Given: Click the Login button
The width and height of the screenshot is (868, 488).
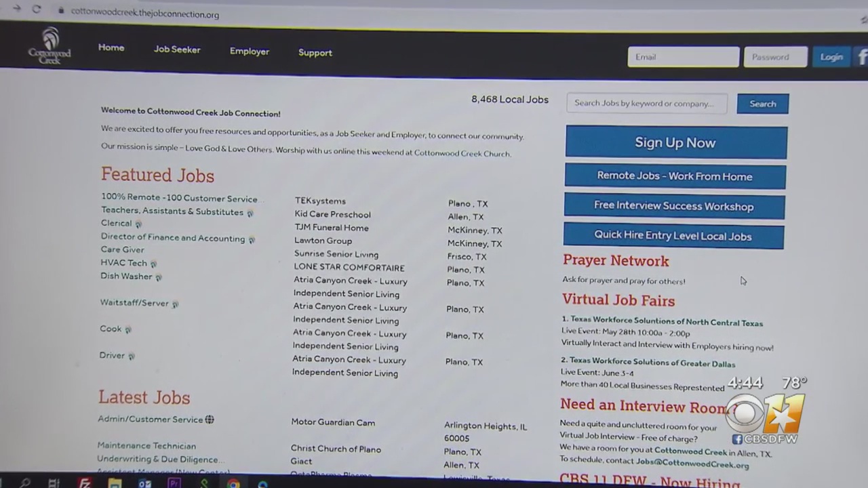Looking at the screenshot, I should tap(831, 57).
